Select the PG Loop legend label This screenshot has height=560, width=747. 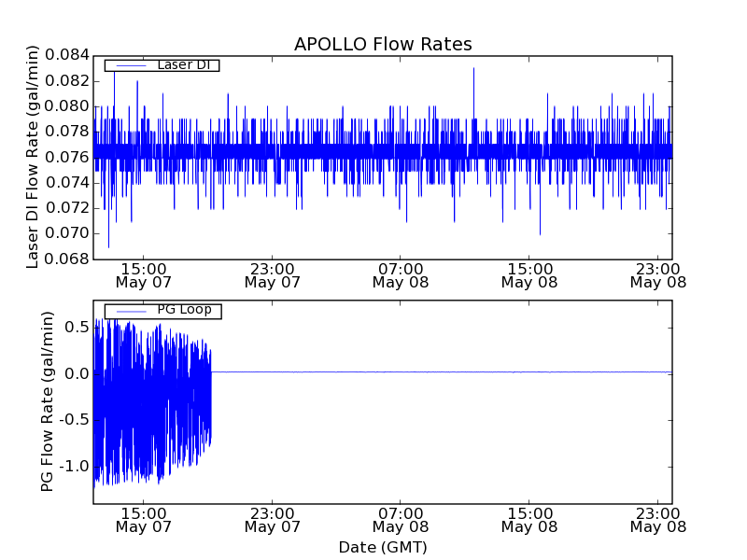pyautogui.click(x=184, y=310)
